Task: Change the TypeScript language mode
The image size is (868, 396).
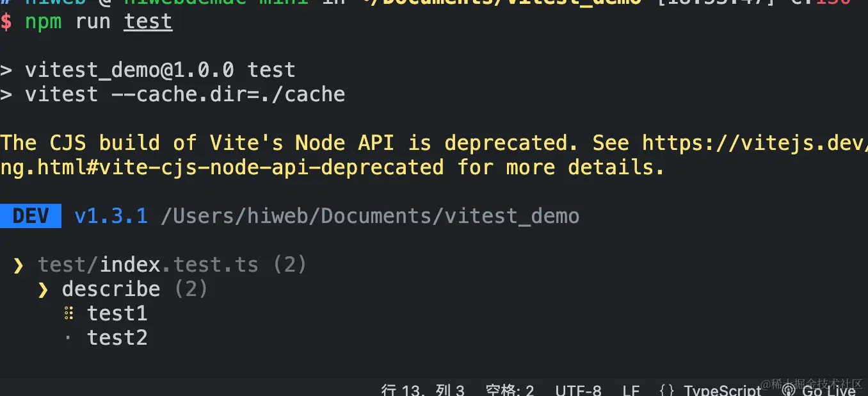Action: pos(723,390)
